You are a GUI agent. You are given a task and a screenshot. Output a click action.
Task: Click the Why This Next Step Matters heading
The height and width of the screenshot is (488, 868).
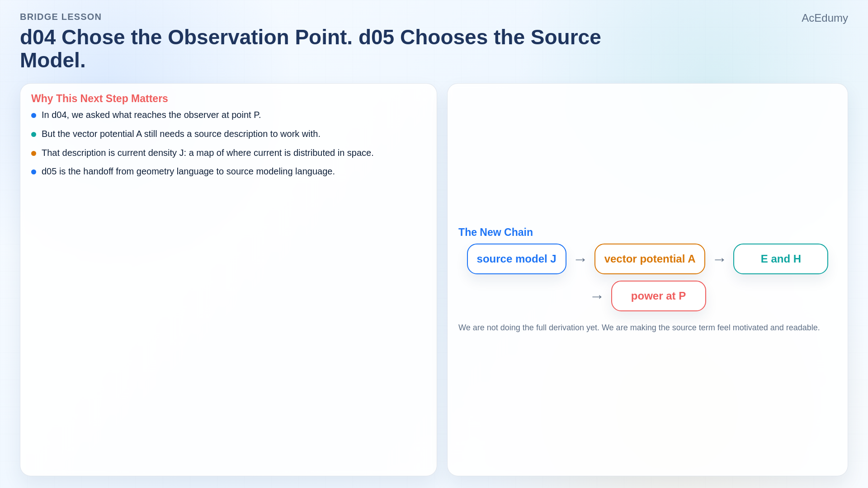[99, 99]
